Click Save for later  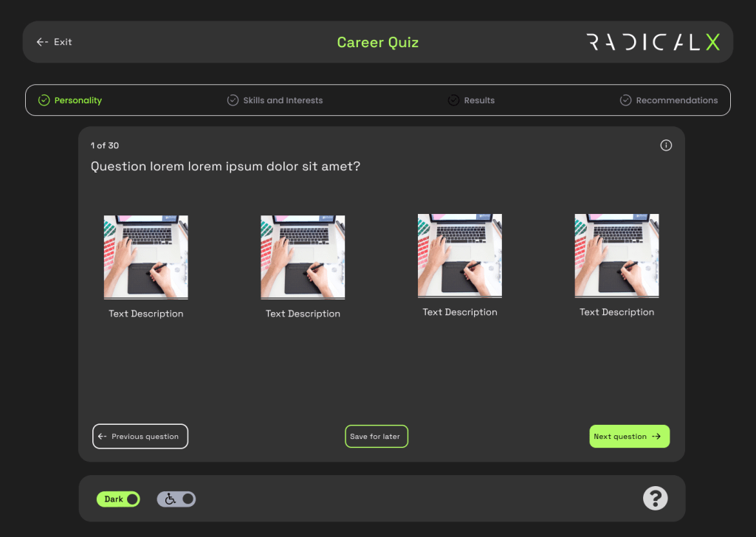click(377, 436)
